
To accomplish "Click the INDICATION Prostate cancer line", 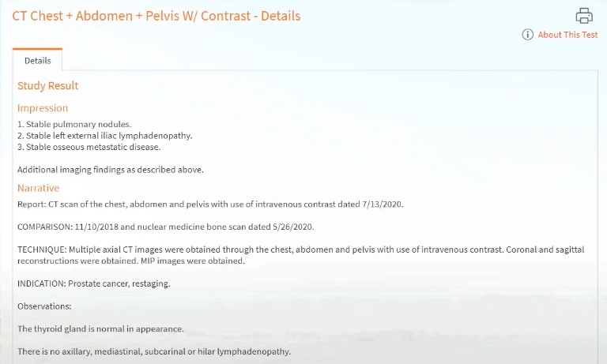I will click(x=94, y=283).
